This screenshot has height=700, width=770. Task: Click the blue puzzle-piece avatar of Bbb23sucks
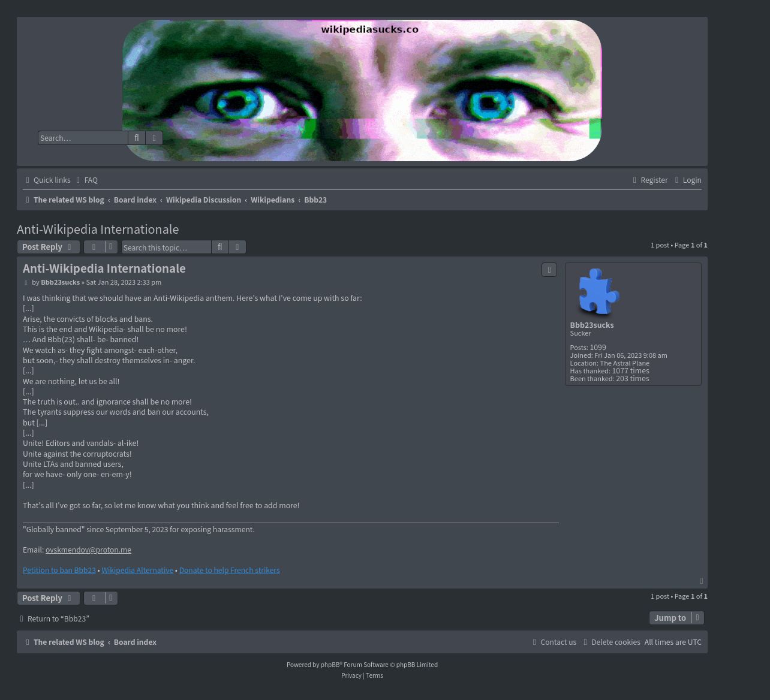tap(598, 292)
